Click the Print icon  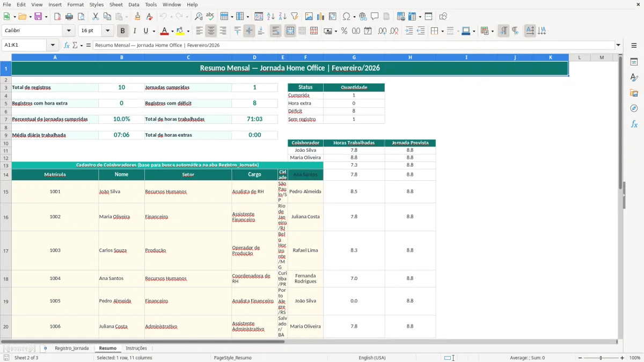[68, 17]
